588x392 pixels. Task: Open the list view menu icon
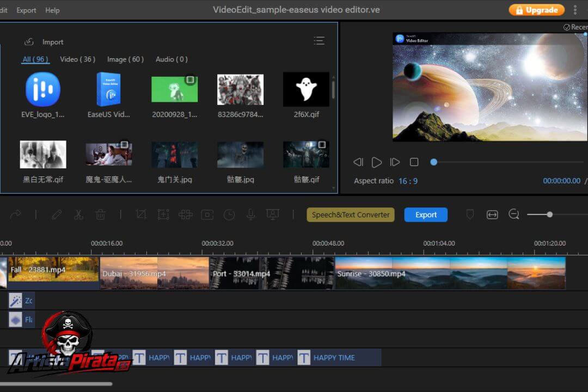coord(319,41)
